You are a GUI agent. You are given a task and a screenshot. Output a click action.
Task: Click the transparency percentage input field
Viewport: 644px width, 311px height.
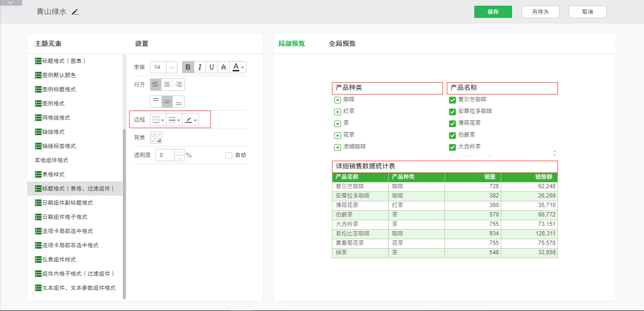tap(165, 155)
